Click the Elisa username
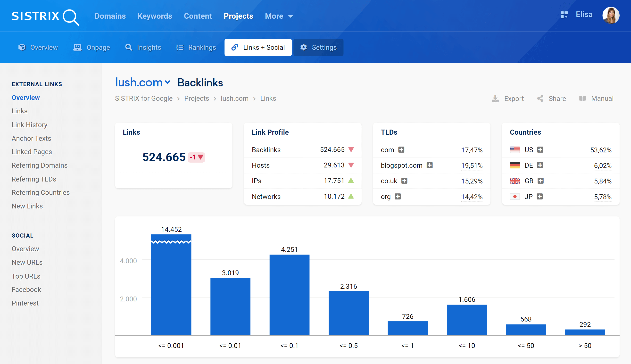 point(584,15)
